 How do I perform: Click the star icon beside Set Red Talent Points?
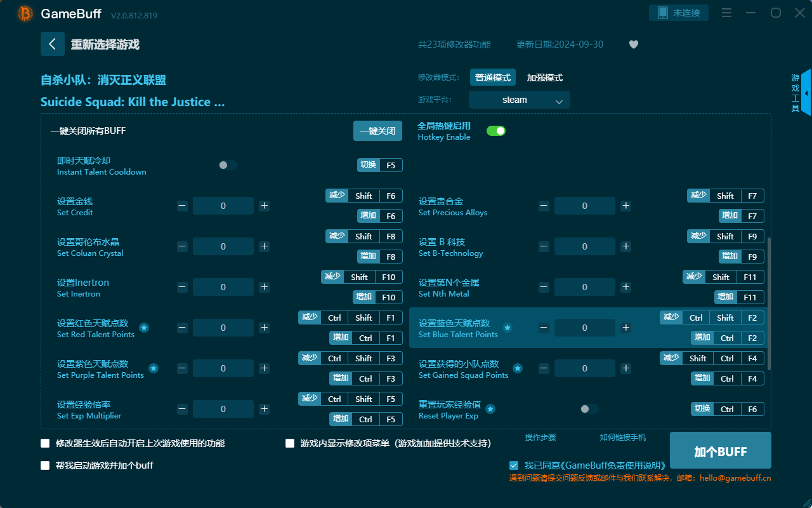[x=144, y=328]
